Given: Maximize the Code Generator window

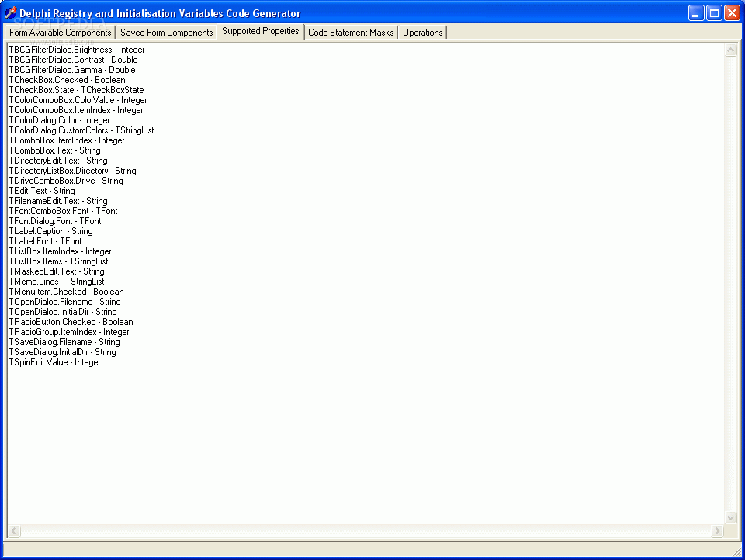Looking at the screenshot, I should 714,13.
